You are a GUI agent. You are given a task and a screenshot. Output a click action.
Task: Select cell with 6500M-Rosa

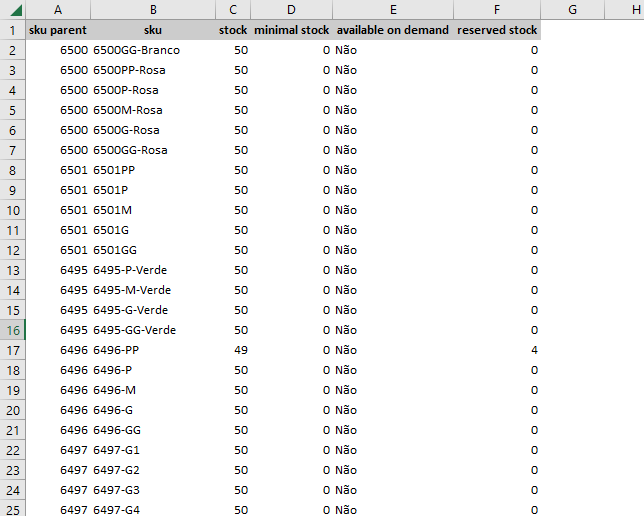[x=153, y=110]
